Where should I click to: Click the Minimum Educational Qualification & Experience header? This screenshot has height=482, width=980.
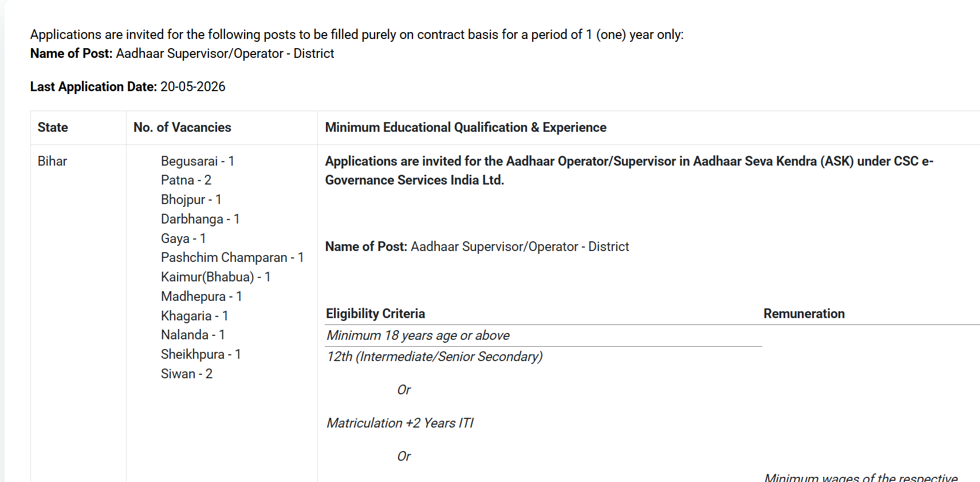click(466, 127)
